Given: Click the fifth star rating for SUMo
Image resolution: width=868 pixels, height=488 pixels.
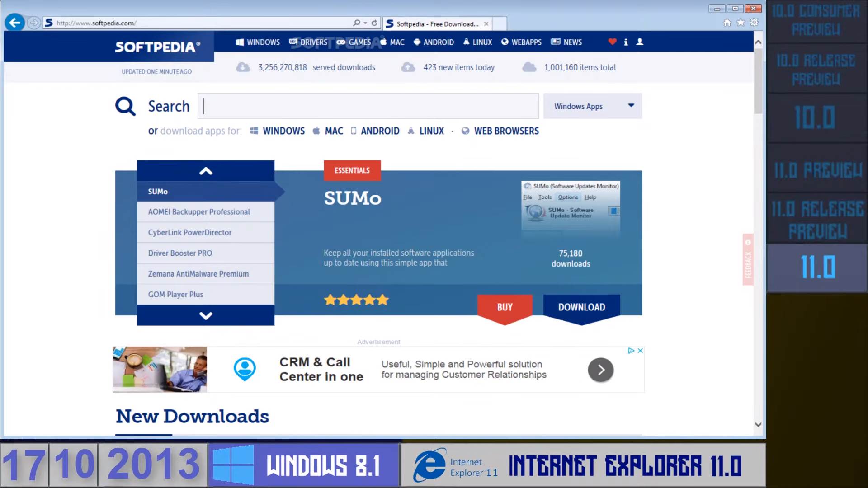Looking at the screenshot, I should [x=383, y=300].
